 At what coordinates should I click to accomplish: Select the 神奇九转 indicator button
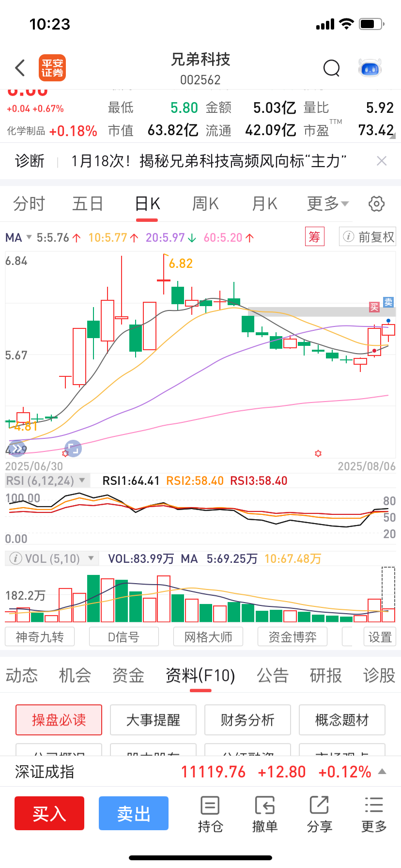point(40,636)
